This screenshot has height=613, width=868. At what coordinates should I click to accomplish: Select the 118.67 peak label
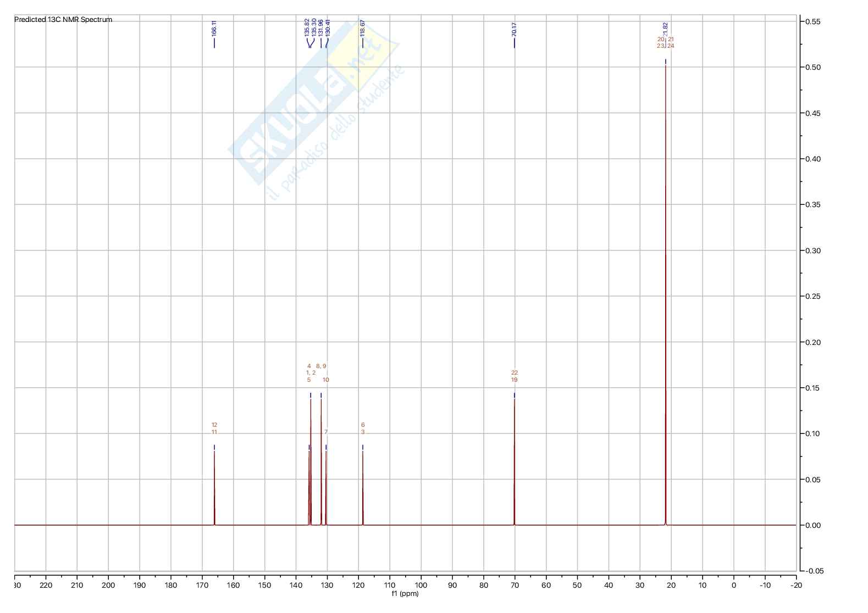[x=363, y=28]
